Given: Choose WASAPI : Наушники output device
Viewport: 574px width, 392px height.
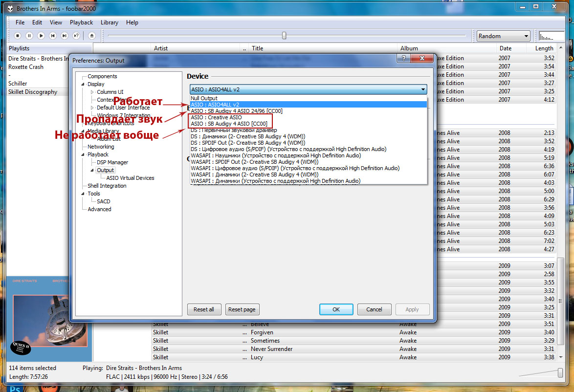Looking at the screenshot, I should (x=308, y=155).
